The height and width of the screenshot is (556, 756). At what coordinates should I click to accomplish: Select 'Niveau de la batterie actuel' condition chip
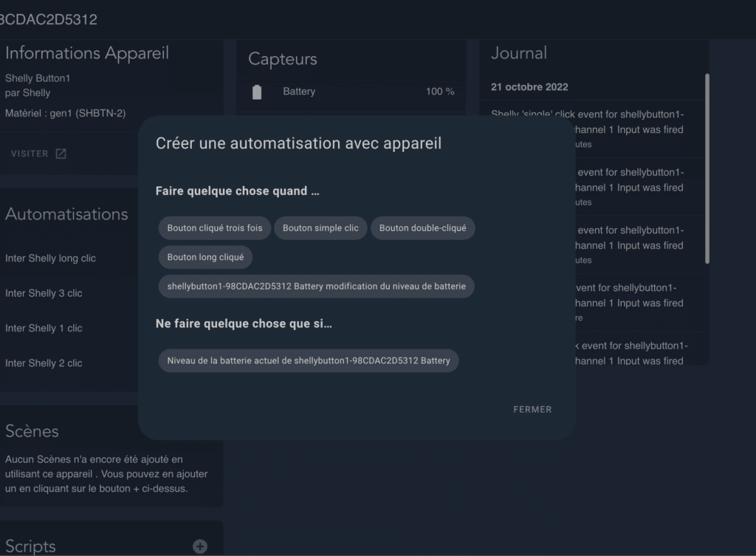[x=309, y=361]
